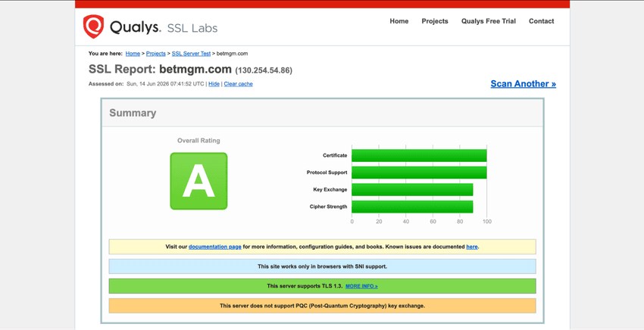
Task: Click the Overall Rating label
Action: 199,140
